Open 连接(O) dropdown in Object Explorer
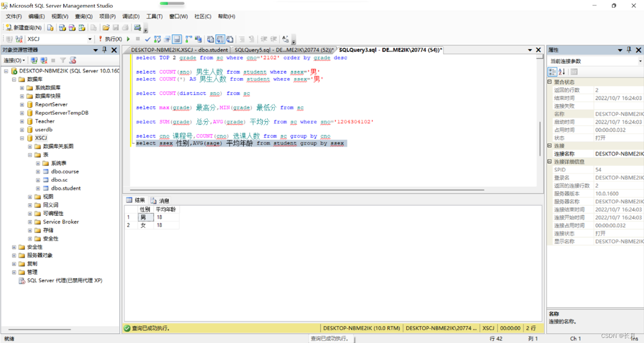This screenshot has width=644, height=343. 14,60
